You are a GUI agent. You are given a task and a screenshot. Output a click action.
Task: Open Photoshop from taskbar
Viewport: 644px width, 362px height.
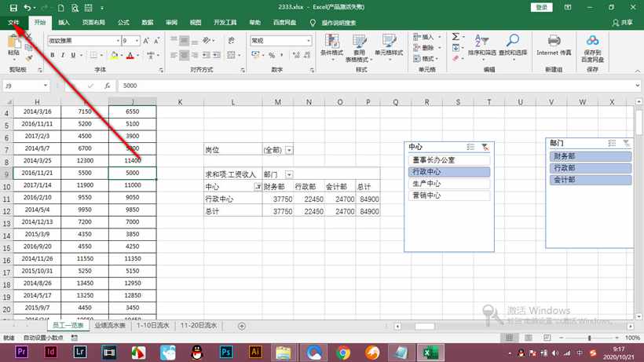tap(226, 352)
